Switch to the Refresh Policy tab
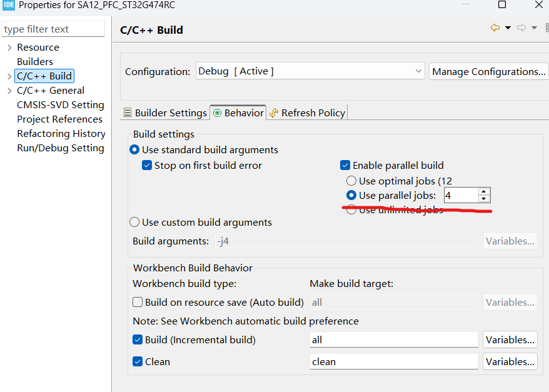This screenshot has width=549, height=392. click(313, 113)
